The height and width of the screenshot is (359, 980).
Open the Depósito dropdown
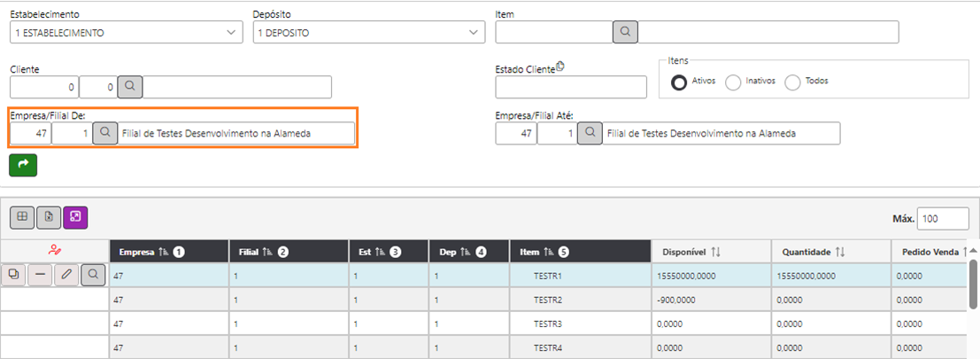tap(369, 33)
